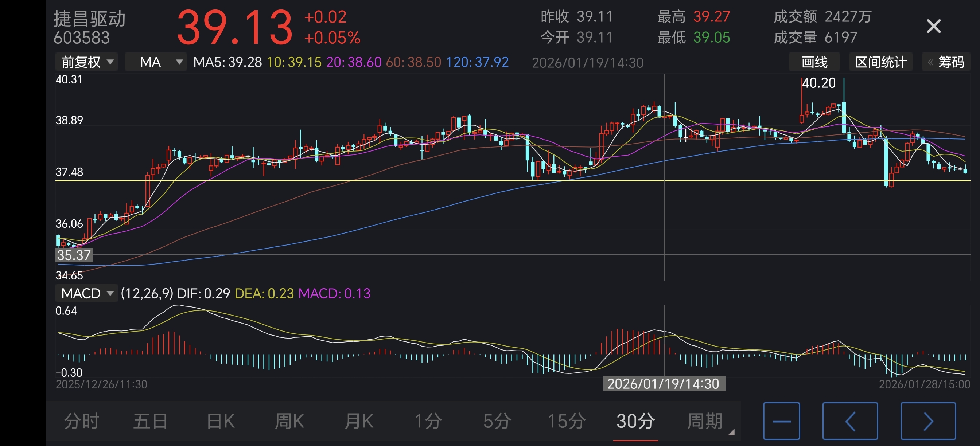Open the MACD indicator dropdown

87,293
